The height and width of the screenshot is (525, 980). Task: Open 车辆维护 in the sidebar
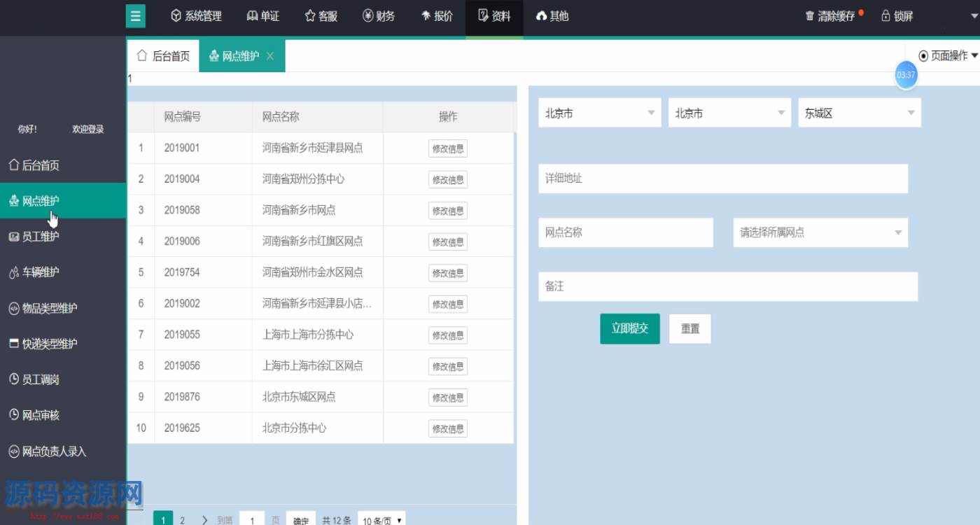41,272
